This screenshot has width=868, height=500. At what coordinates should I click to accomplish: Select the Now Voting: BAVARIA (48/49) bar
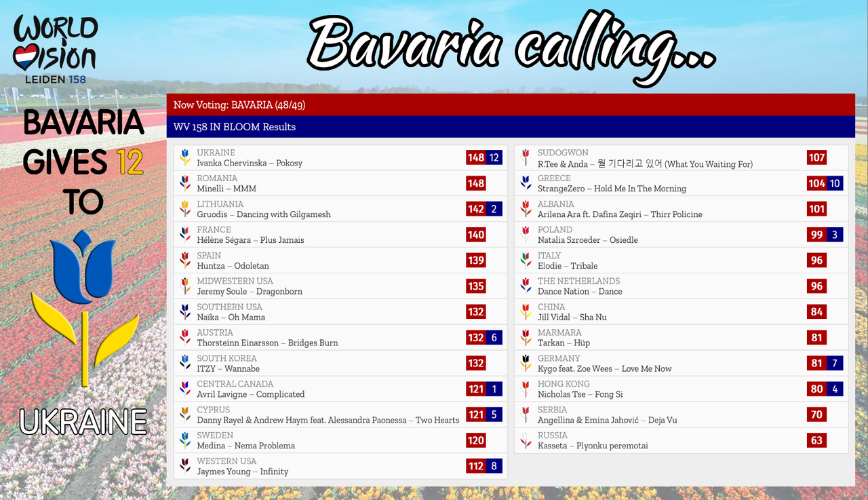[x=511, y=104]
